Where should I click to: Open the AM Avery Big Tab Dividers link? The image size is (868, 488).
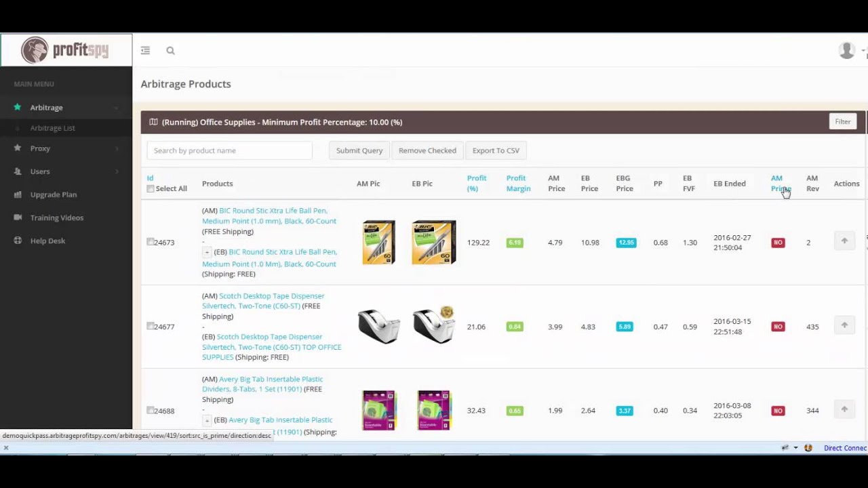point(262,384)
